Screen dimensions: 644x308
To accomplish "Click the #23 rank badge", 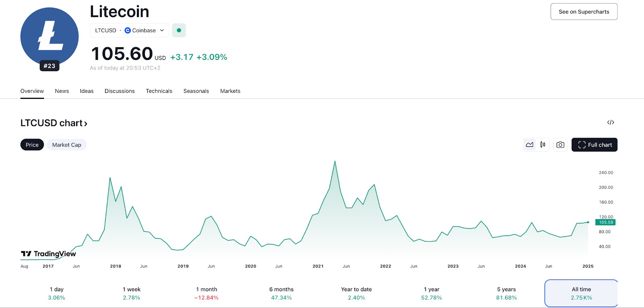I will (50, 66).
